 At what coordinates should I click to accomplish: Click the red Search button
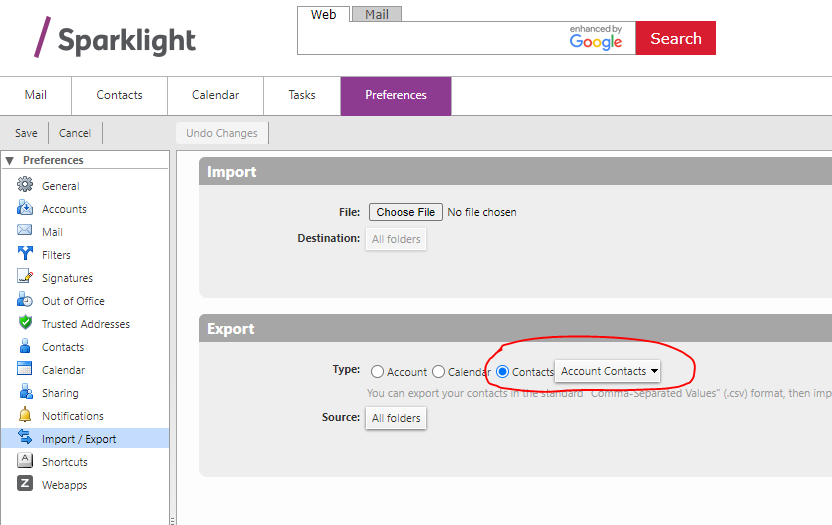pos(675,38)
